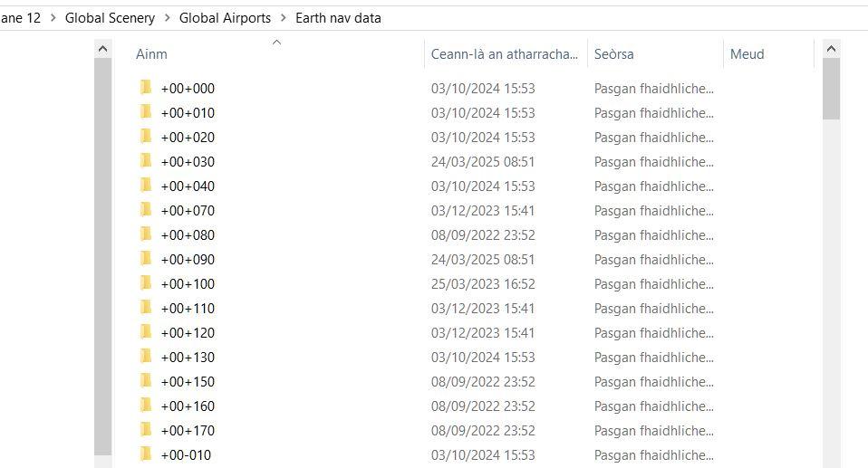Image resolution: width=868 pixels, height=468 pixels.
Task: Click the +00+130 folder icon
Action: pos(145,357)
